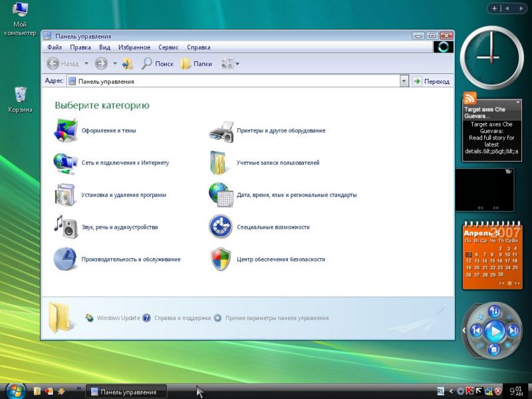Select the Корзина recycle bin icon
The width and height of the screenshot is (532, 399).
[20, 99]
